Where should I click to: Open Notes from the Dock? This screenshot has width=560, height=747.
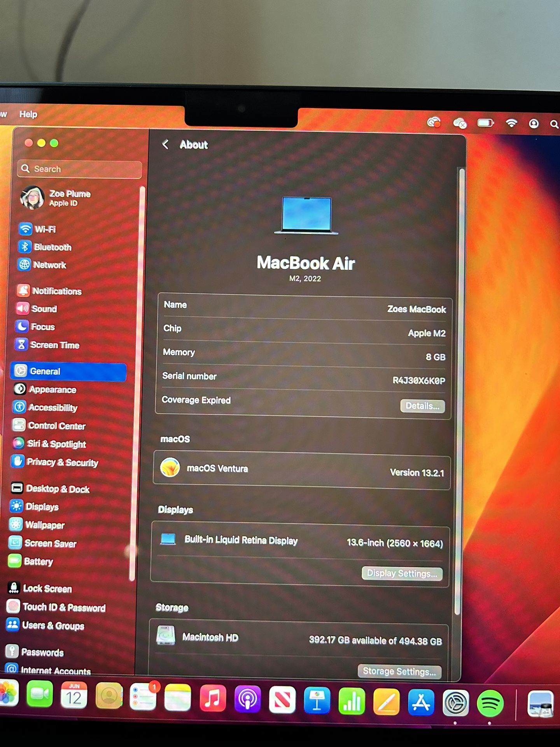(x=178, y=697)
